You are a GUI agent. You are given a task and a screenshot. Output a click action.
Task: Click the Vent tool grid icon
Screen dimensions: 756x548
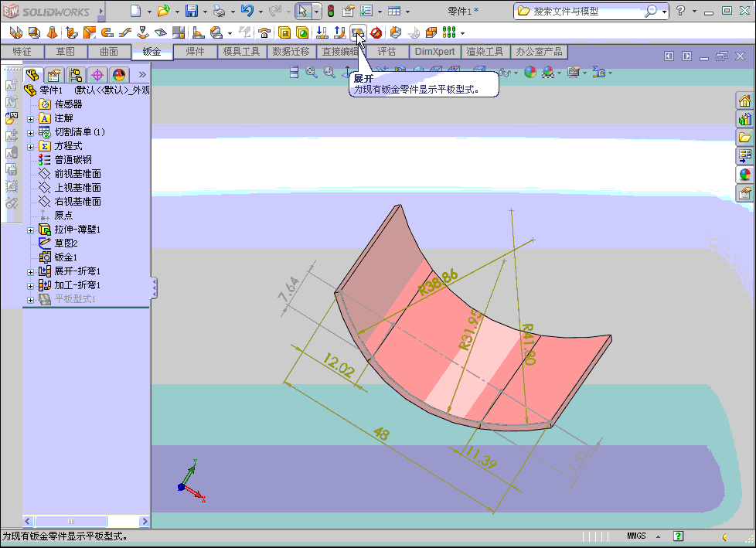tap(449, 32)
